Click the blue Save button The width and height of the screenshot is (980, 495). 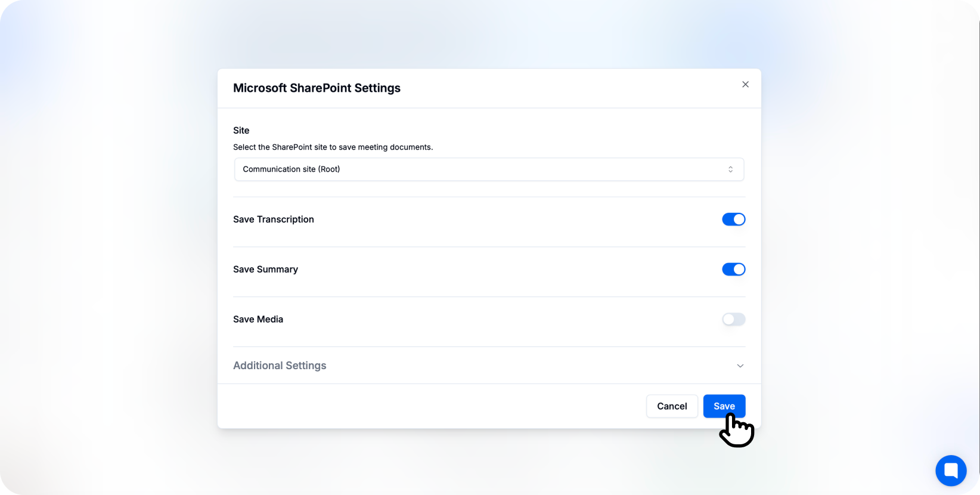(x=724, y=406)
